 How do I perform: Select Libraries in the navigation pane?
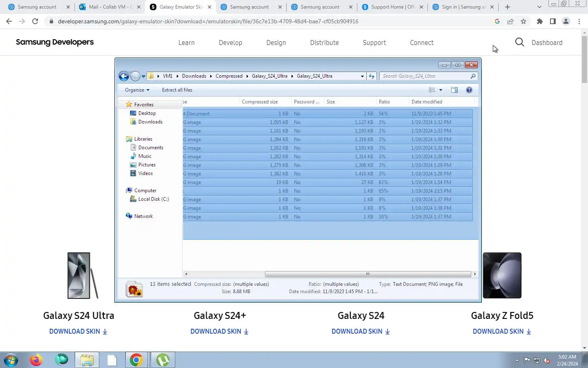[x=143, y=139]
